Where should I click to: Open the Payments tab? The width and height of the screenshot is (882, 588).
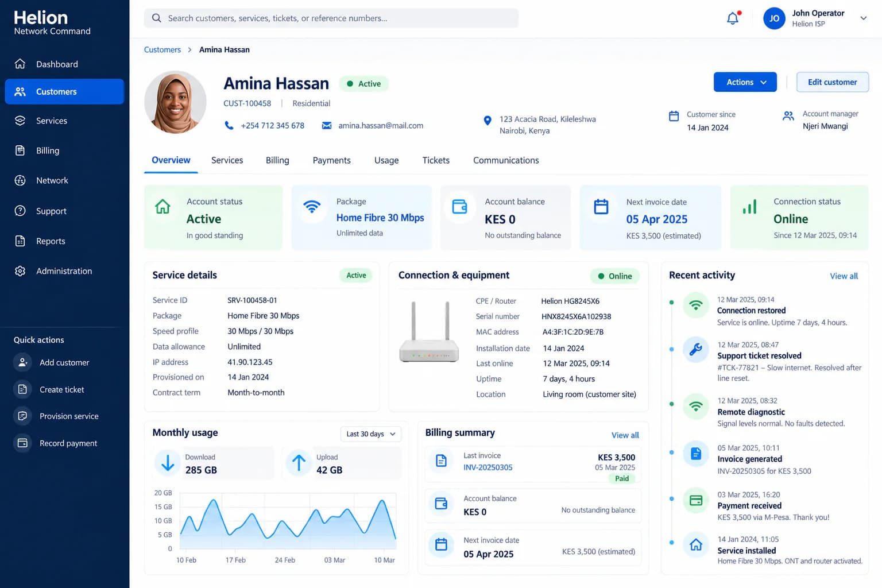(331, 160)
